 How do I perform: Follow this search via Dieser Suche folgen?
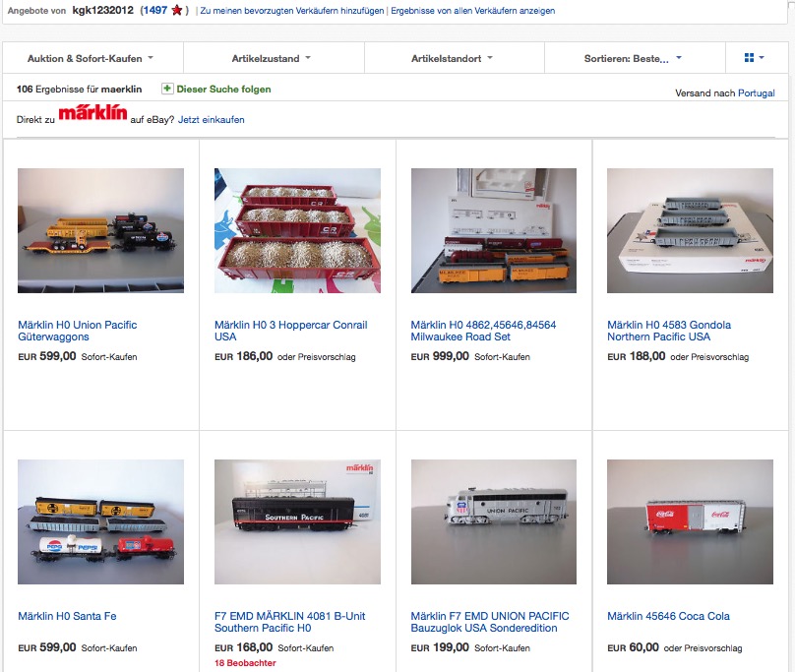tap(223, 90)
